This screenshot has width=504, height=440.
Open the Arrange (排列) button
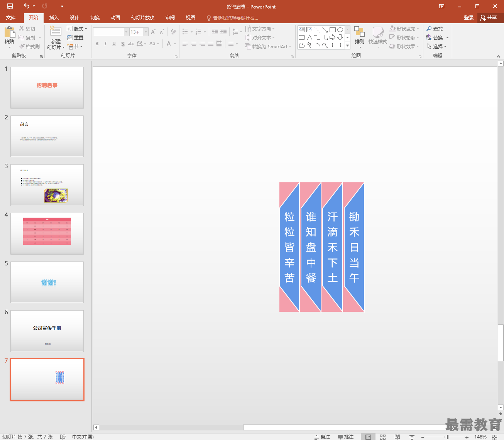tap(359, 37)
